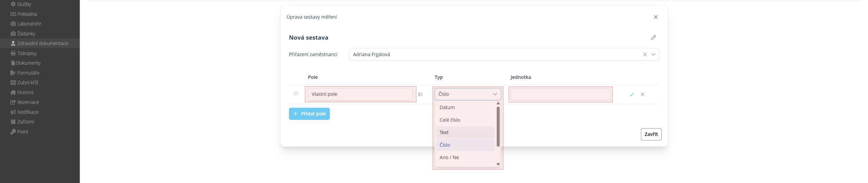Open the Pokladna sidebar section

27,14
